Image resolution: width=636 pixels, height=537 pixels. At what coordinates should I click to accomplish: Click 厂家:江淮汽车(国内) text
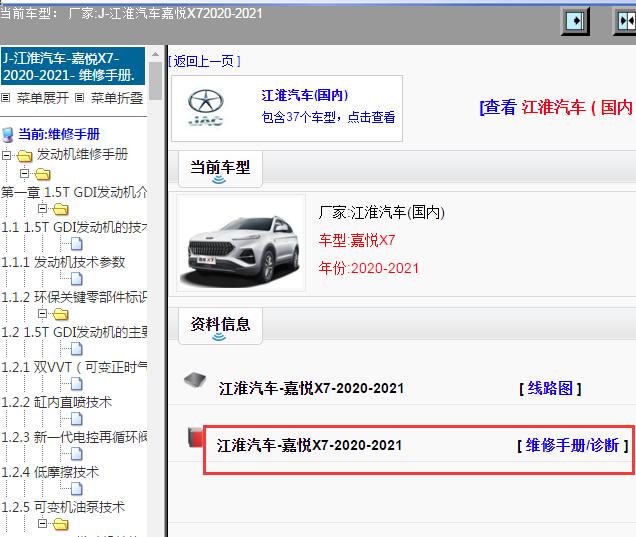[382, 212]
